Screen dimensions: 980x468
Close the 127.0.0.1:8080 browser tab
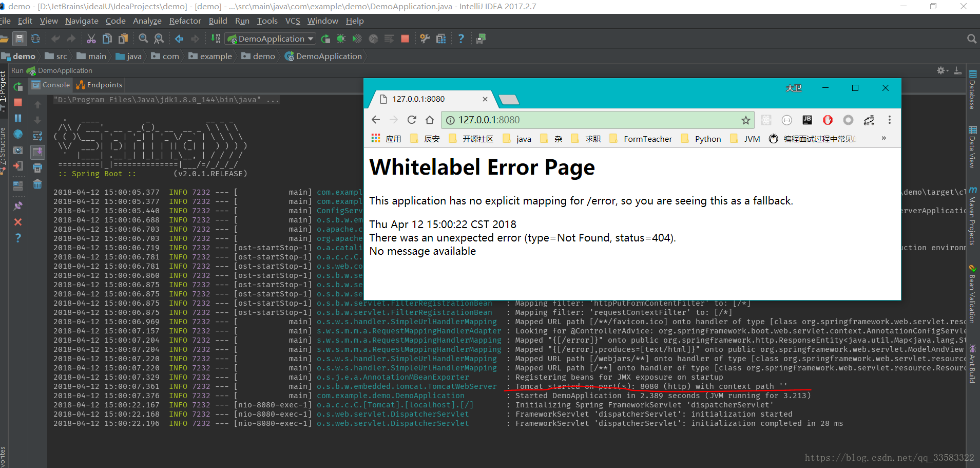[485, 99]
